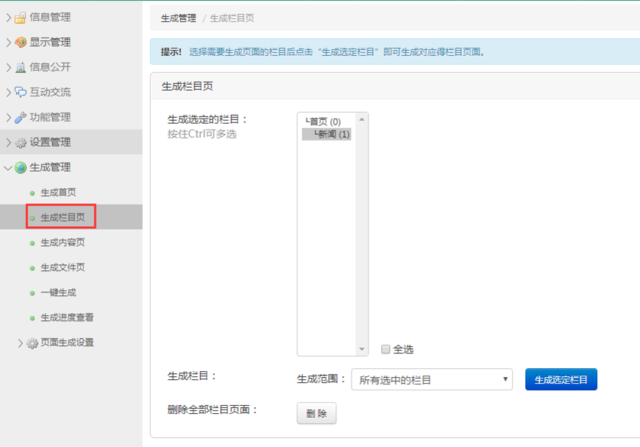Open 生成首页 in the sidebar
This screenshot has width=640, height=447.
coord(58,192)
